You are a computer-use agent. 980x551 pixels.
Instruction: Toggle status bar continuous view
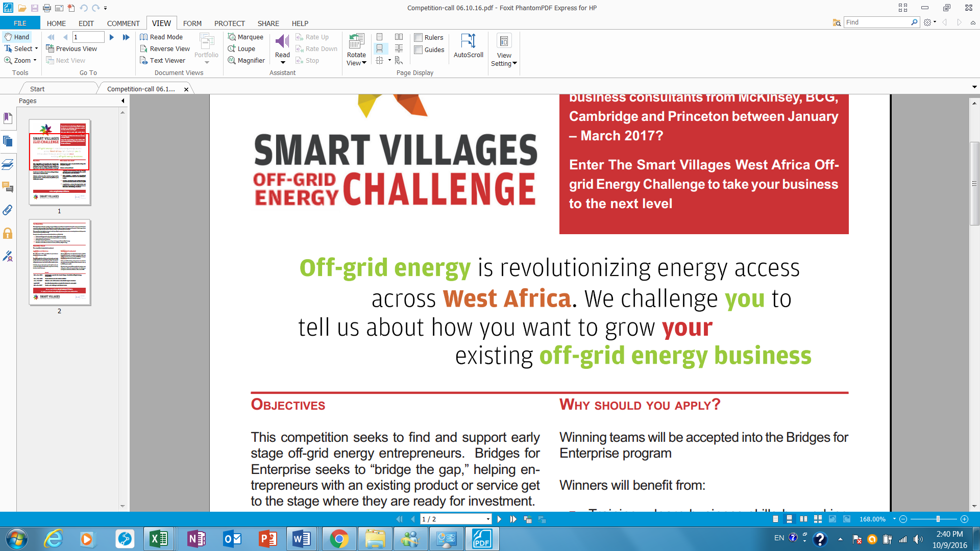tap(789, 519)
